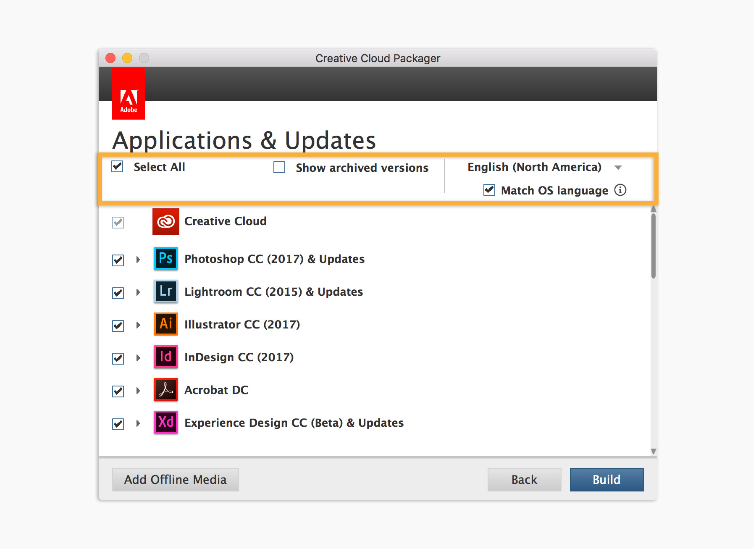This screenshot has height=549, width=756.
Task: Expand InDesign CC (2017) row
Action: tap(138, 358)
